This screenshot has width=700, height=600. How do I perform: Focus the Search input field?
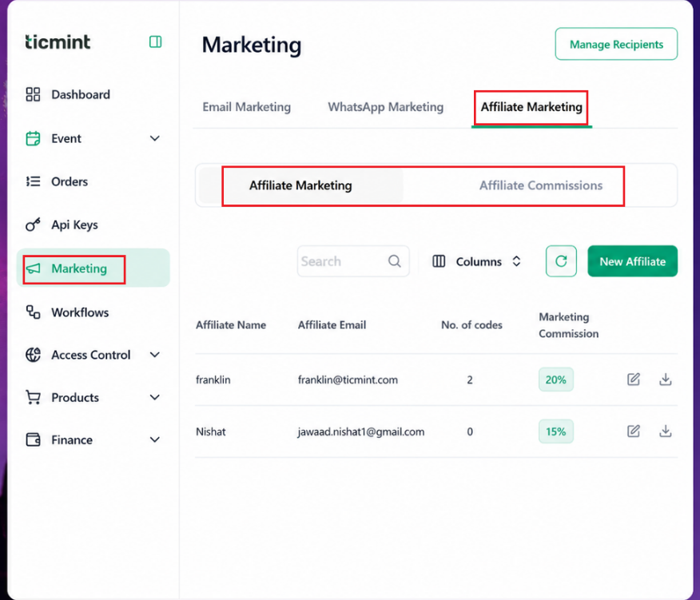pyautogui.click(x=353, y=261)
